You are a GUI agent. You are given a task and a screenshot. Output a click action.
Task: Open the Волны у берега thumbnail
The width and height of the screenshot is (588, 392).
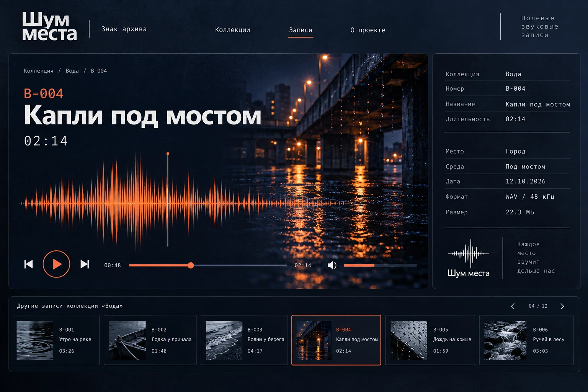224,340
